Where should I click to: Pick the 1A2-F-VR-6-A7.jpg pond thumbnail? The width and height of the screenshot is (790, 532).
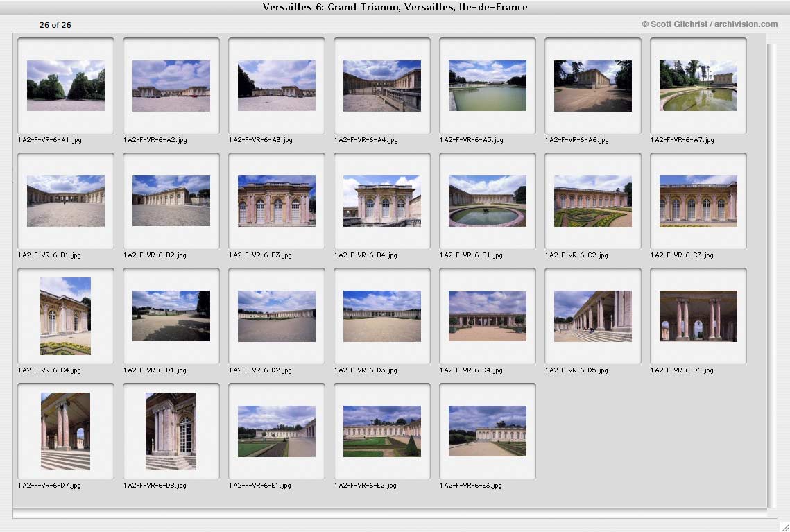(x=698, y=85)
